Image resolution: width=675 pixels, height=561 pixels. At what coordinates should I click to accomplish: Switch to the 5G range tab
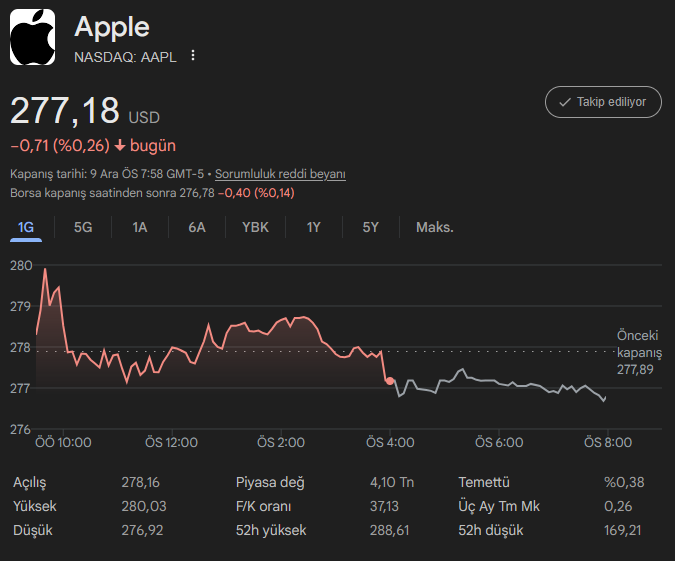(x=83, y=227)
